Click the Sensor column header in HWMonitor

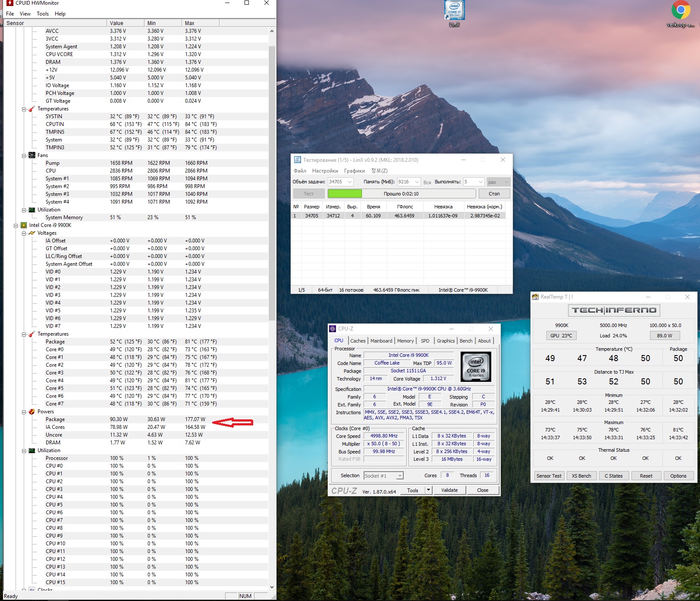point(55,23)
